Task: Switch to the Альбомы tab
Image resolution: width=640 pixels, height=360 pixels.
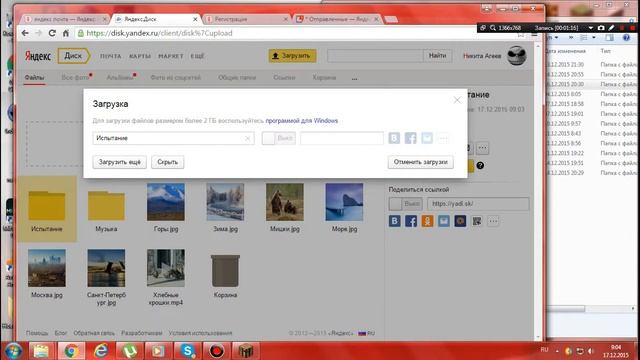Action: point(120,78)
